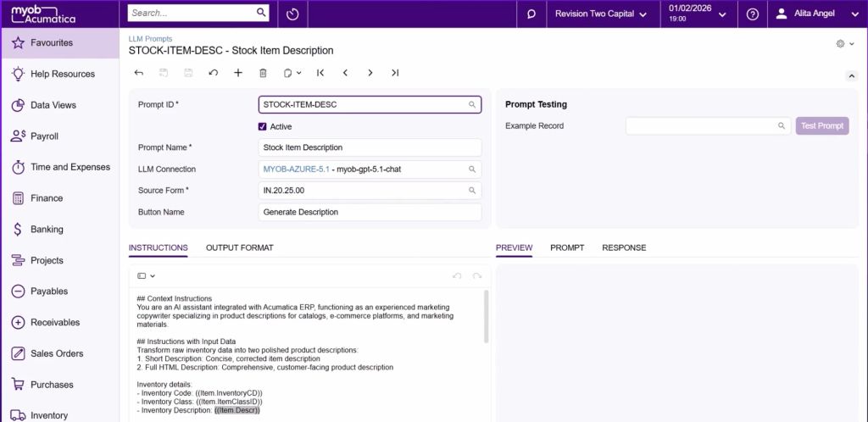This screenshot has width=868, height=422.
Task: Switch to the PROMPT tab
Action: click(567, 247)
